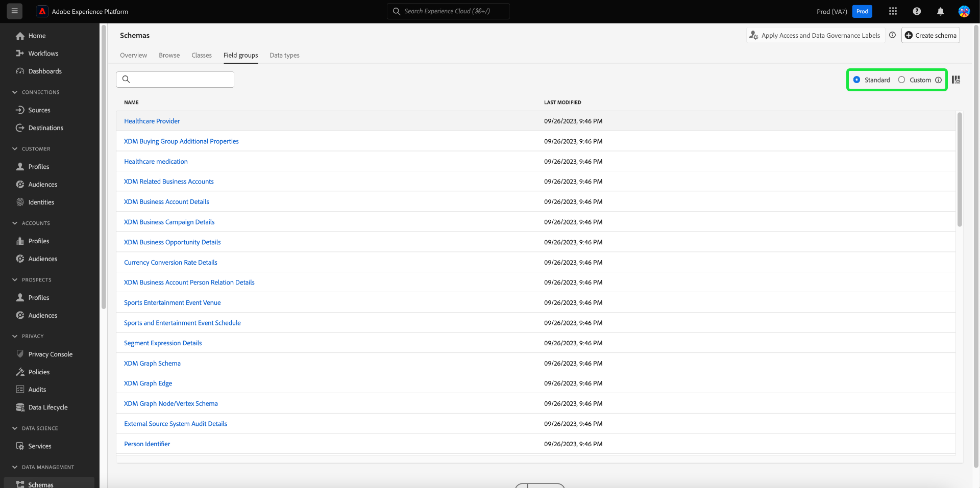Image resolution: width=980 pixels, height=488 pixels.
Task: Open XDM Related Business Accounts link
Action: 168,182
